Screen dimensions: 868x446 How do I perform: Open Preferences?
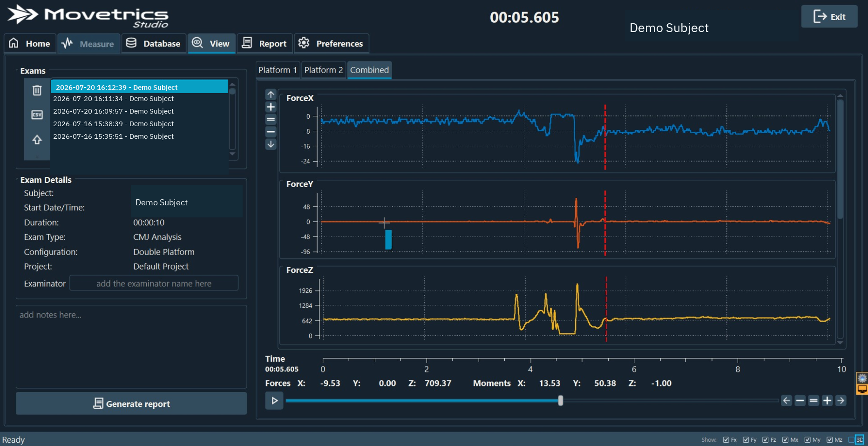click(x=331, y=43)
